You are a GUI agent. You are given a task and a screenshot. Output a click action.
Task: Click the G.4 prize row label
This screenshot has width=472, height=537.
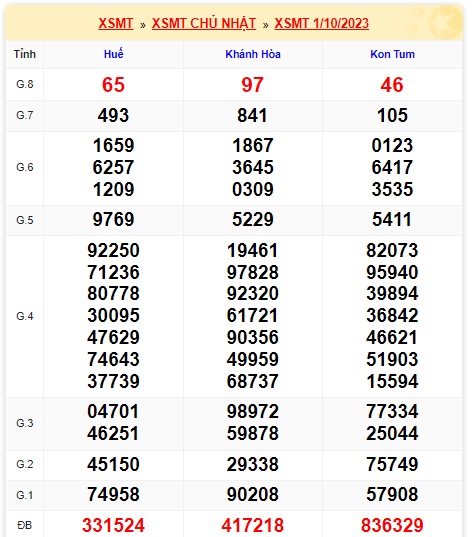click(25, 316)
